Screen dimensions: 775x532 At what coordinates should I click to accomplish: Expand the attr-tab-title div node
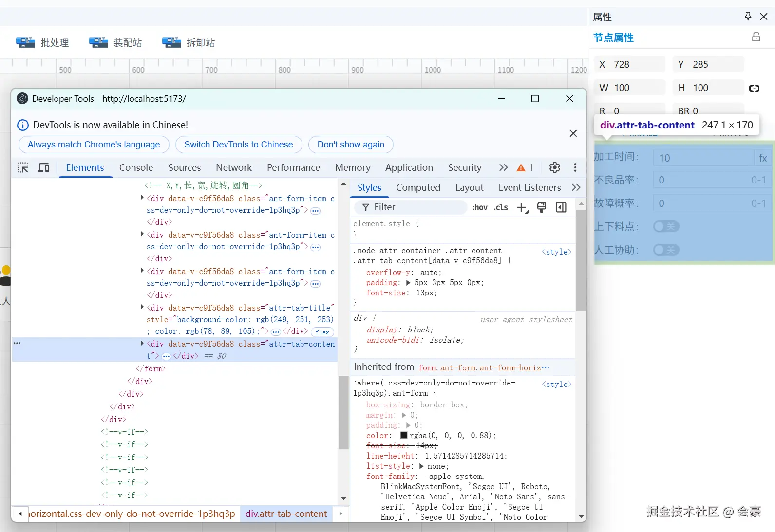coord(142,307)
